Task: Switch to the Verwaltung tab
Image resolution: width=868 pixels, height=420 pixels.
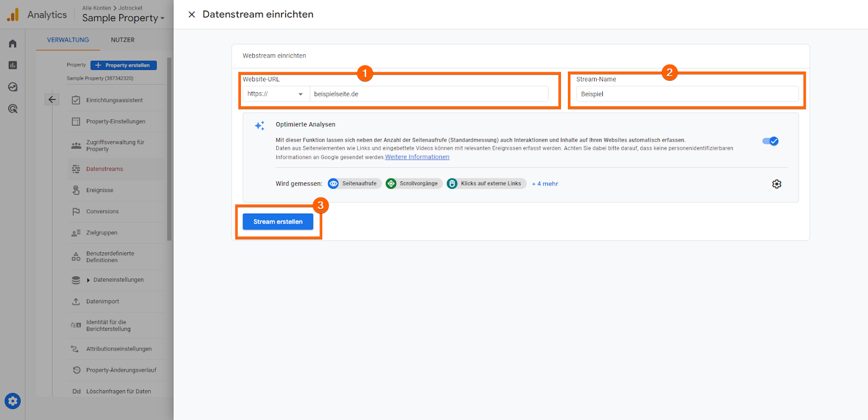Action: 68,40
